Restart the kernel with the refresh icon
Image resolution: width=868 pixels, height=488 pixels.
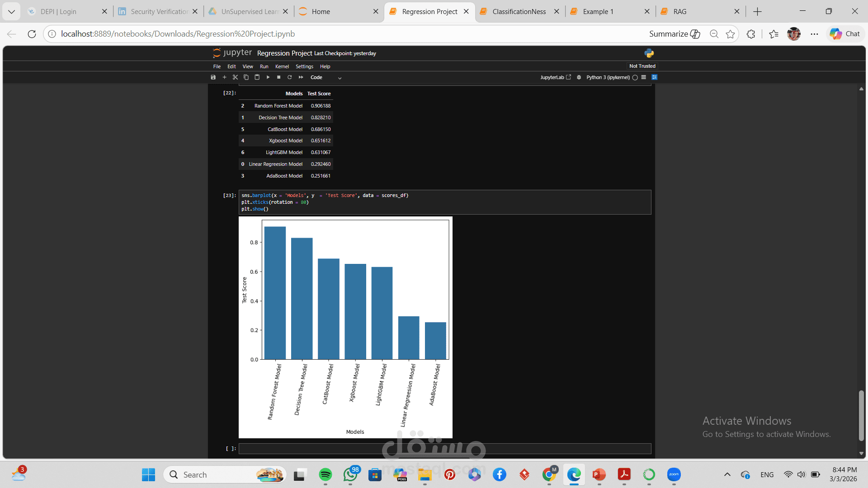tap(289, 77)
